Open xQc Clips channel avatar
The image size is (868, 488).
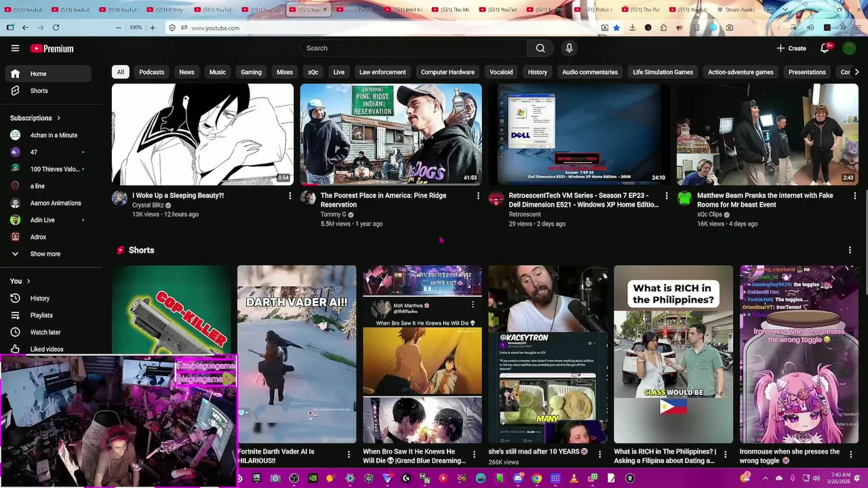click(684, 198)
